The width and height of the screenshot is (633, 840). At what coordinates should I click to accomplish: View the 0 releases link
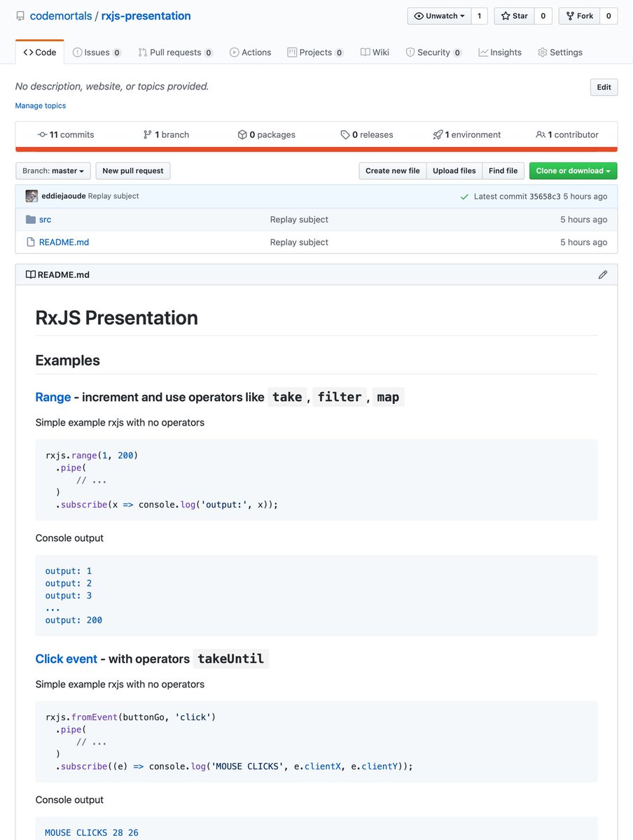tap(367, 134)
